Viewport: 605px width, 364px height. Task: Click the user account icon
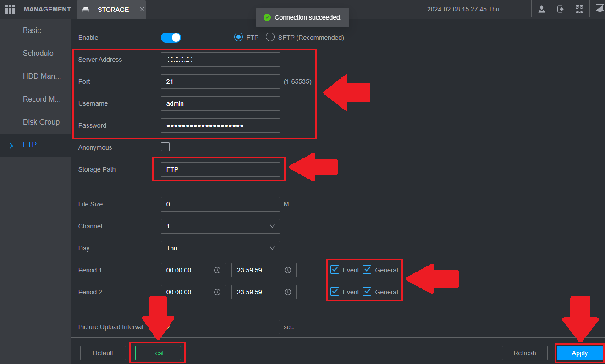click(542, 9)
